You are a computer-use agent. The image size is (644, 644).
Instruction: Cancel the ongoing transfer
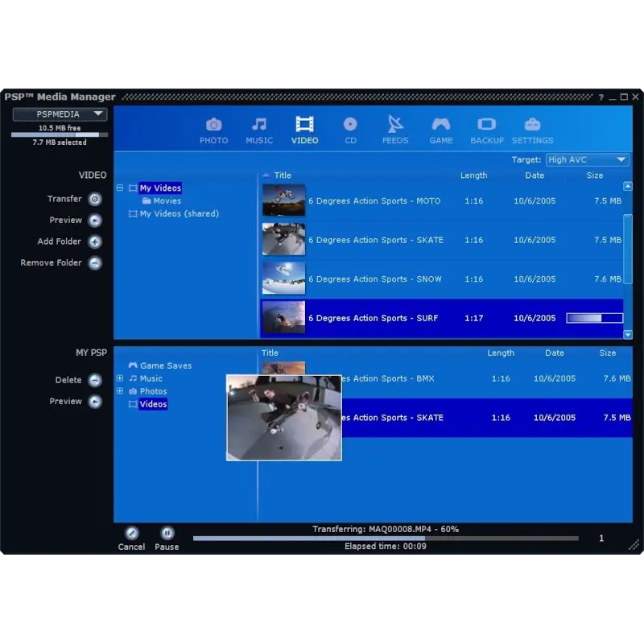(x=131, y=533)
